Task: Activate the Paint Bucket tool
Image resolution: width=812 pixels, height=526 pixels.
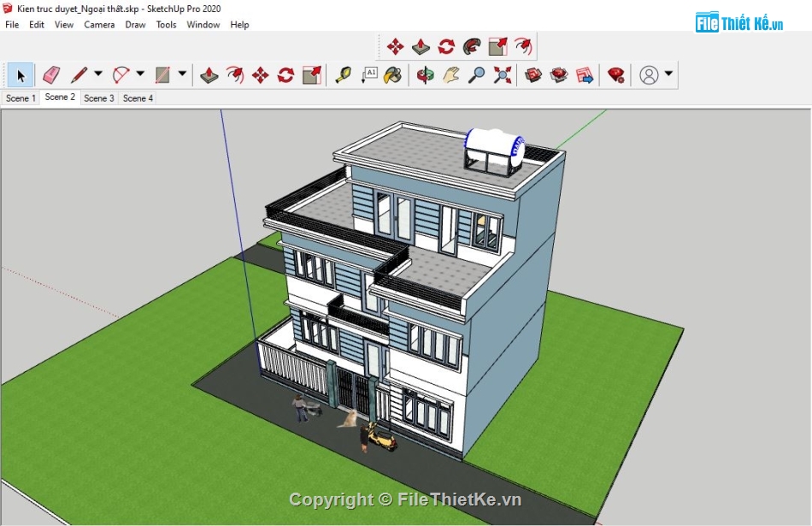Action: pos(393,75)
